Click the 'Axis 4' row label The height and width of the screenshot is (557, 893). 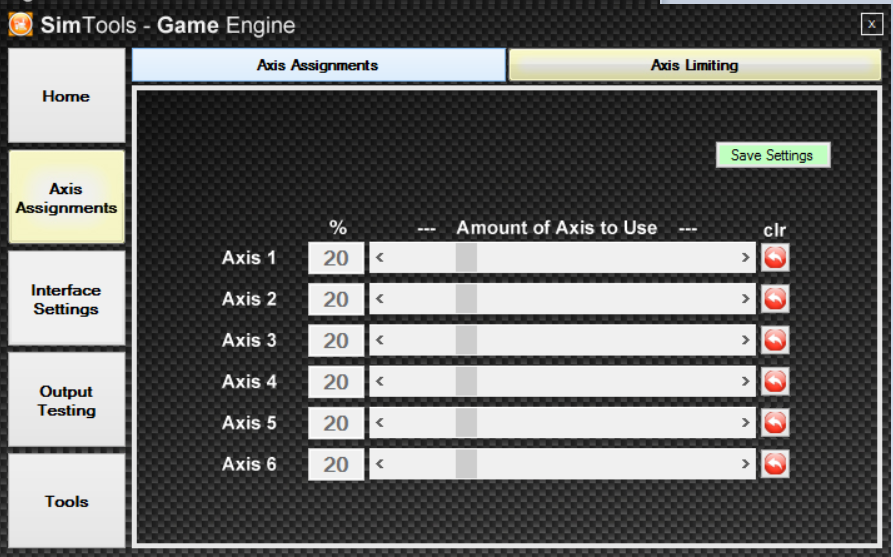tap(249, 382)
